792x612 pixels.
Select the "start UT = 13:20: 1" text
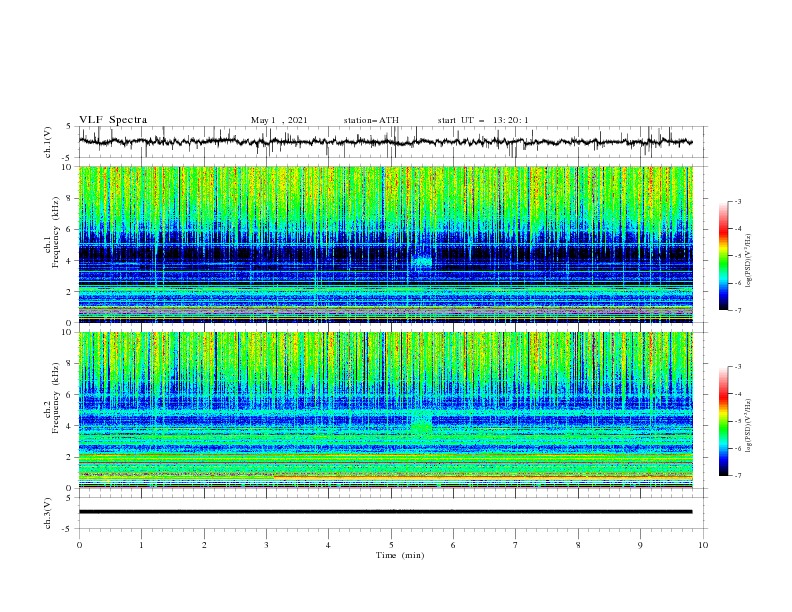pos(483,120)
